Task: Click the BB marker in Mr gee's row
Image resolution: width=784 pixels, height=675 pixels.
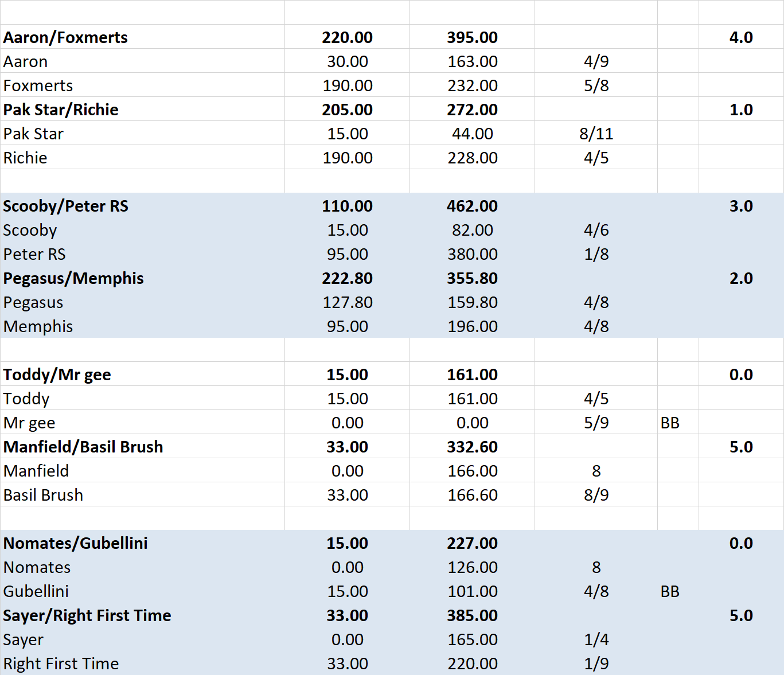Action: [x=670, y=423]
